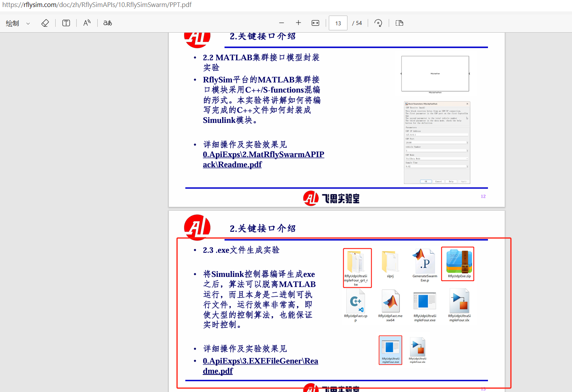Open the MatRflySwarmAPIPack Readme.pdf link
The image size is (572, 392).
tap(263, 159)
